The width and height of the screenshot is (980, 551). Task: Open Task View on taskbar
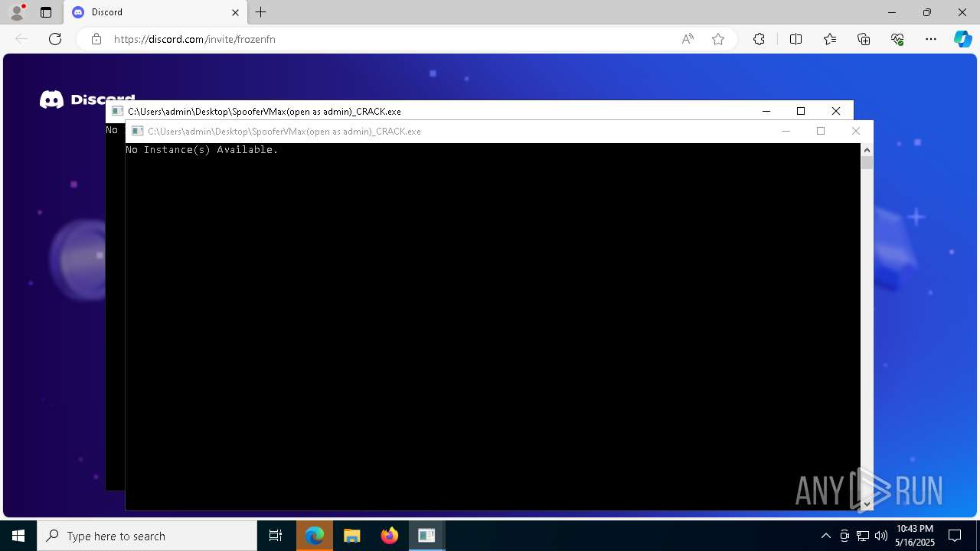pos(276,536)
